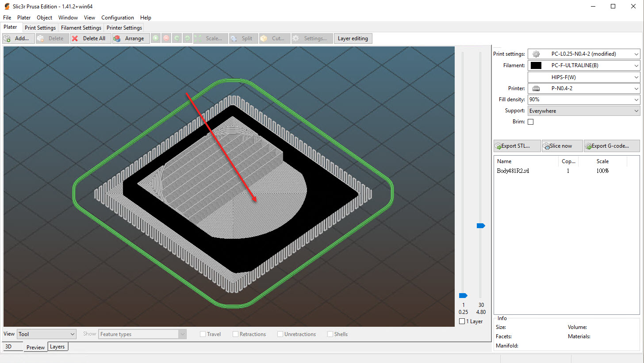Viewport: 644px width, 363px height.
Task: Click the Name column header
Action: (x=526, y=161)
